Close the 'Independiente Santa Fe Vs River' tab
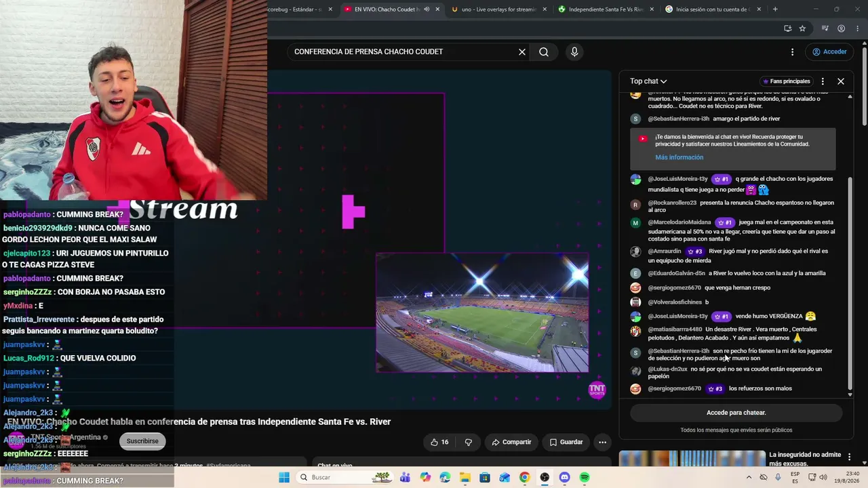868x488 pixels. [x=652, y=9]
